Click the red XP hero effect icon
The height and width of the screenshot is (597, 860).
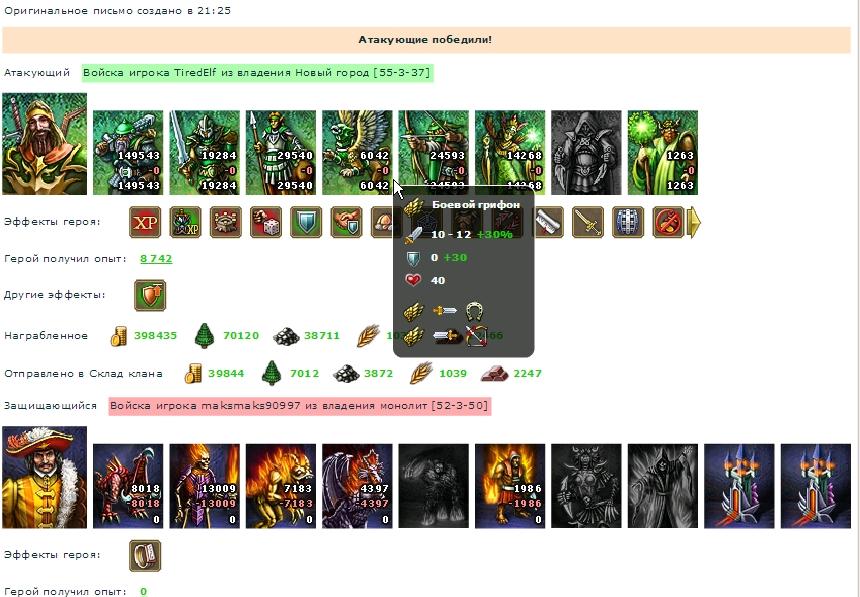point(145,222)
